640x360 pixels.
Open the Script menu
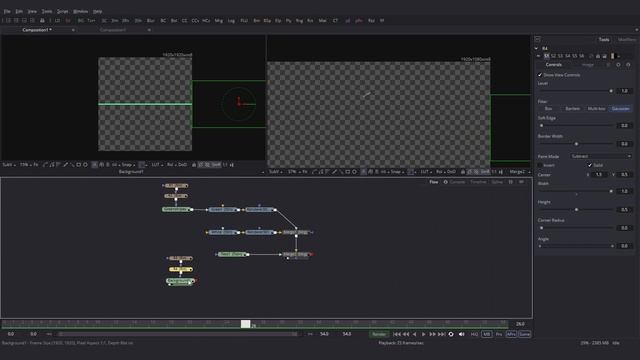click(62, 11)
